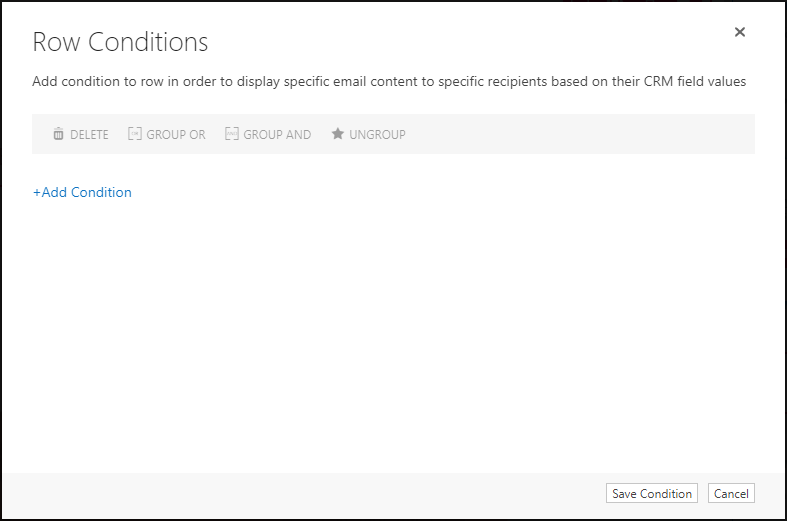Save the condition with Save Condition button

(x=651, y=493)
